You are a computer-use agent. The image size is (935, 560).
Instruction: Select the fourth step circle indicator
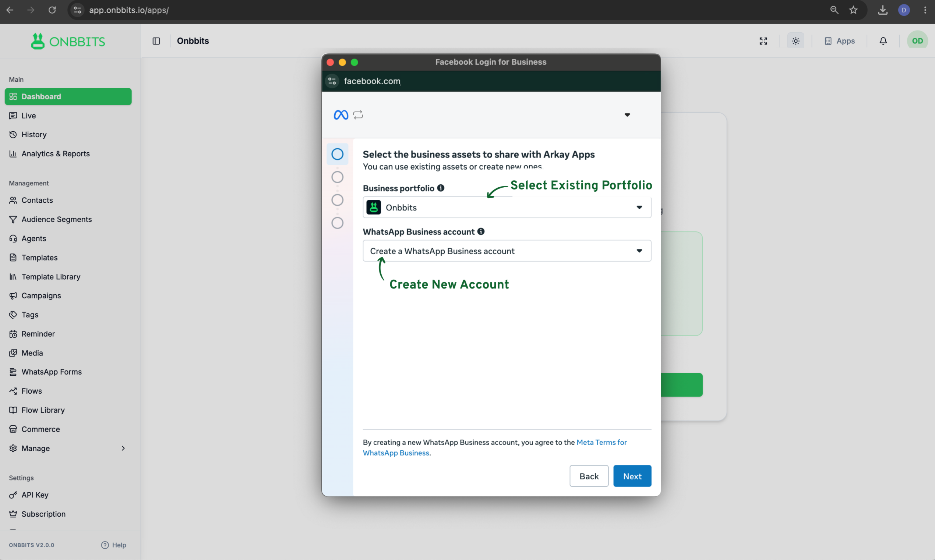click(x=337, y=223)
